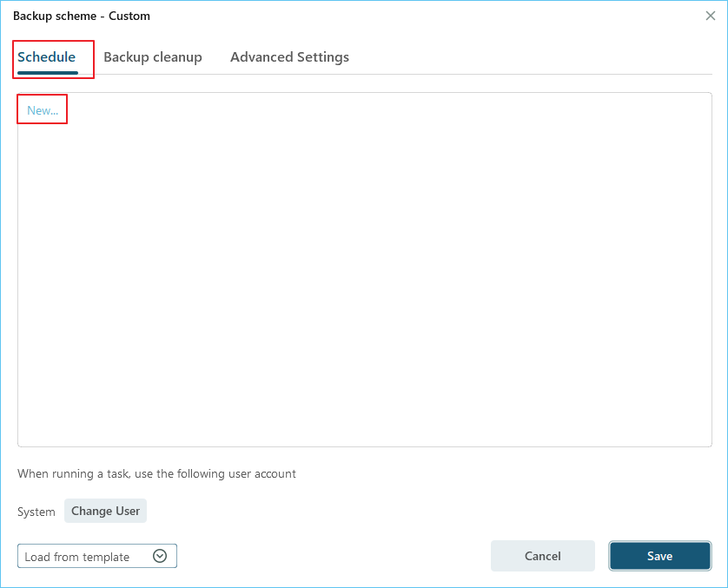
Task: Click the underline indicator beneath Schedule
Action: pos(47,72)
